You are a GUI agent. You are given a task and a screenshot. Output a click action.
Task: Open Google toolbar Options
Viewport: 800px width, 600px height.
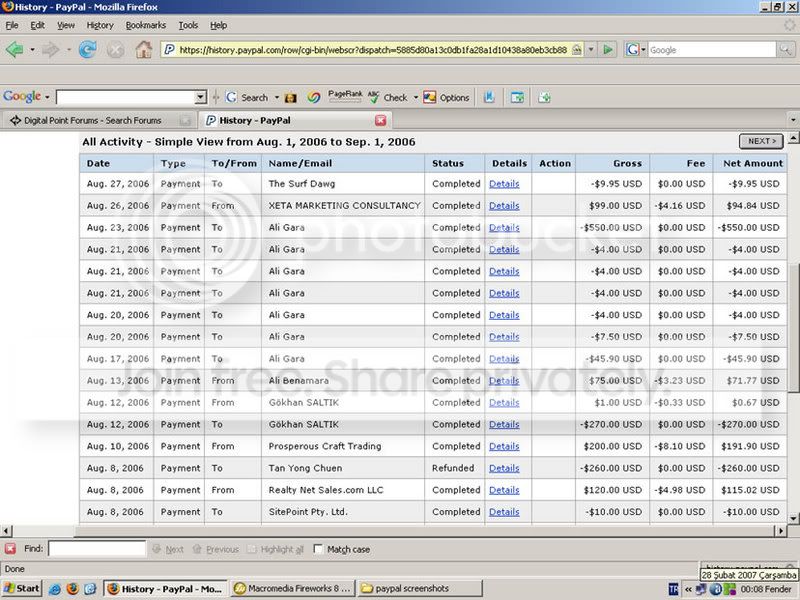coord(446,97)
